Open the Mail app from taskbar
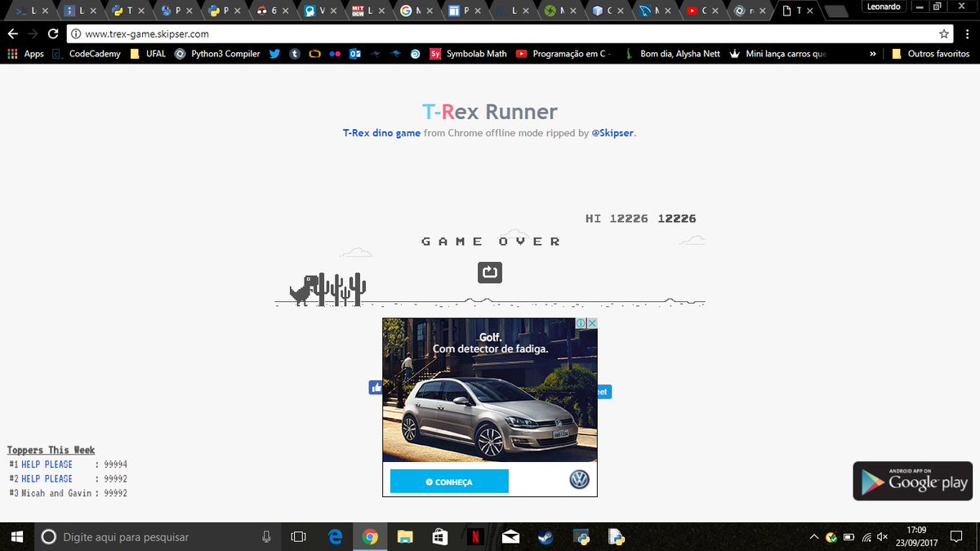 coord(510,536)
